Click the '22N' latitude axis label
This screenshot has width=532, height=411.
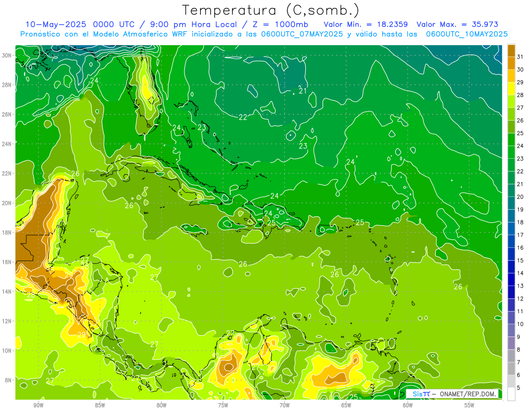click(7, 173)
